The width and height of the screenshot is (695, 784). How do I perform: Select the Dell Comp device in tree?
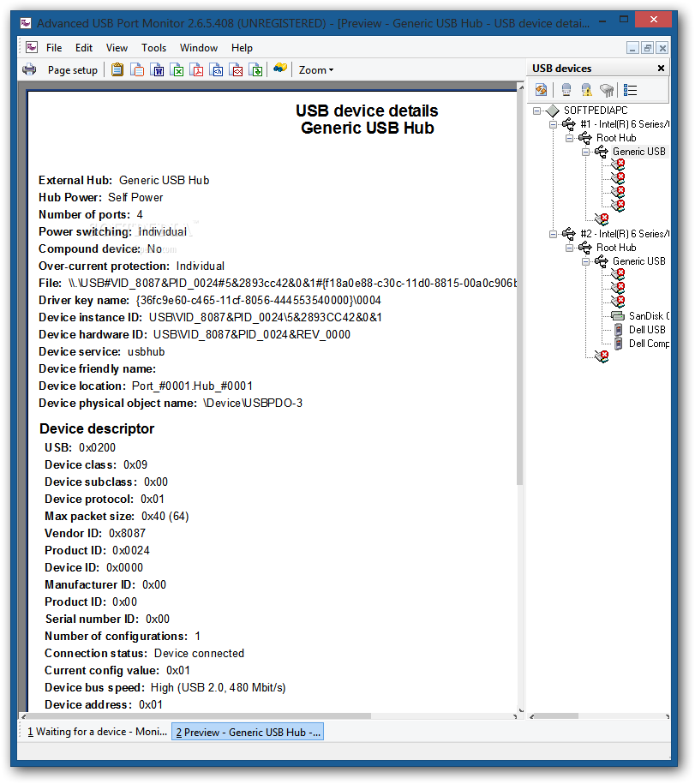point(649,344)
